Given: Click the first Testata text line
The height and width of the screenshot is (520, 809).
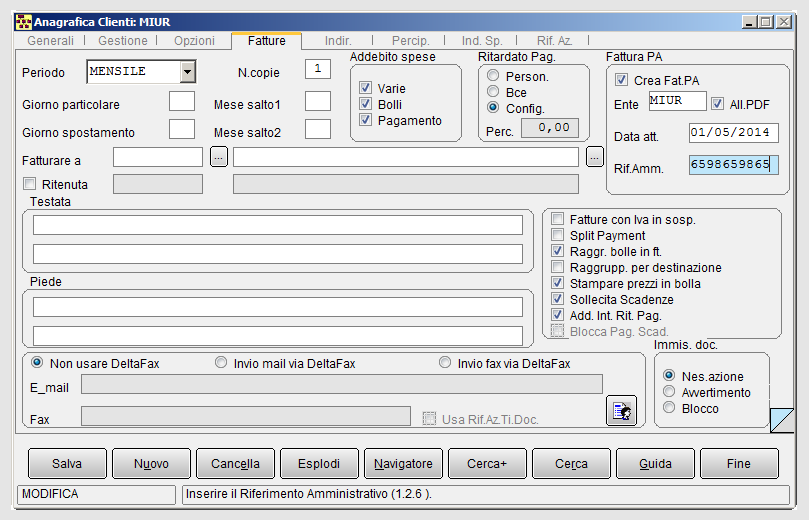Looking at the screenshot, I should 278,225.
